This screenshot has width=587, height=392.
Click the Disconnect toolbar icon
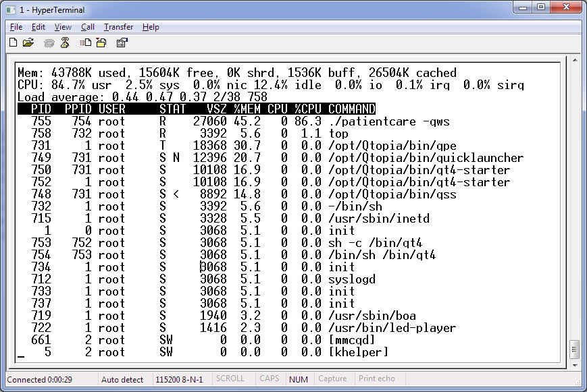(x=65, y=43)
